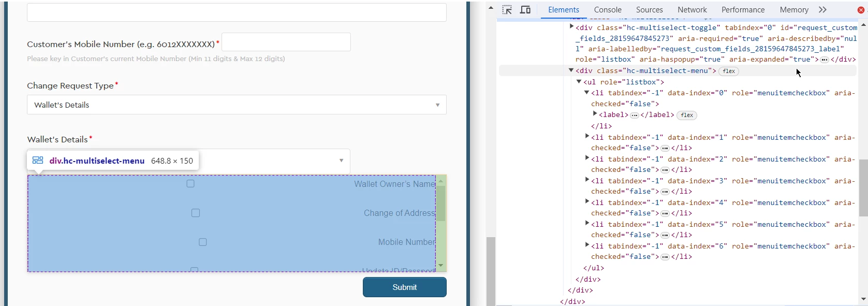Click the Submit button
Image resolution: width=868 pixels, height=306 pixels.
click(405, 287)
